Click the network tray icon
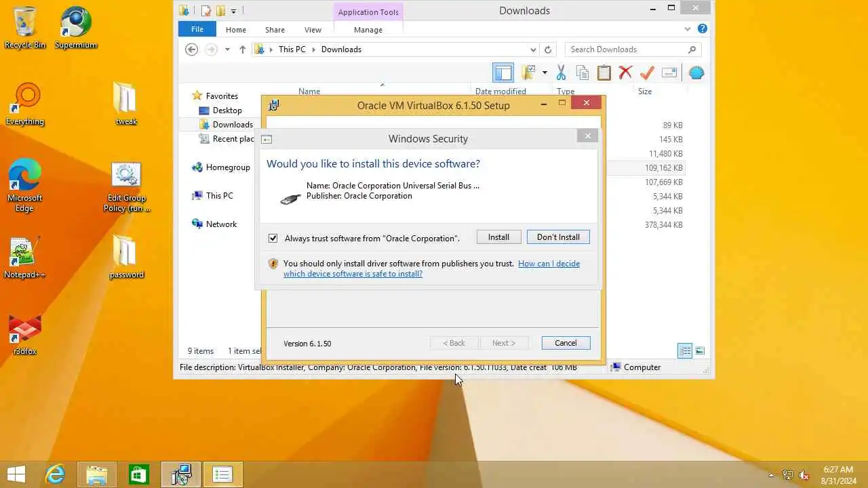Screen dimensions: 868x488 pos(788,475)
